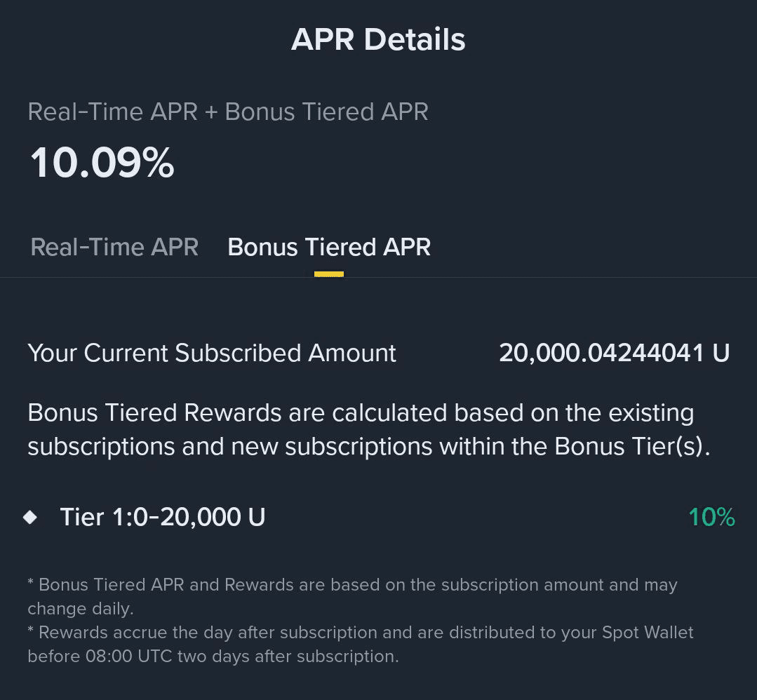Tap the green 10% tier rate
Viewport: 757px width, 700px height.
pos(711,517)
